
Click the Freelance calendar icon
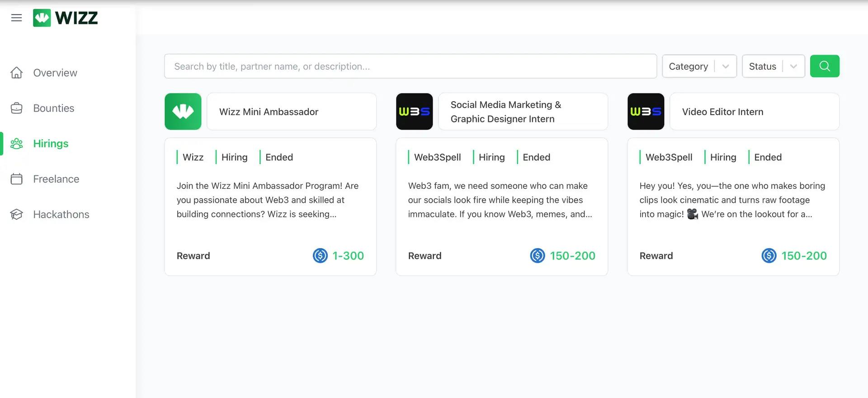coord(17,179)
